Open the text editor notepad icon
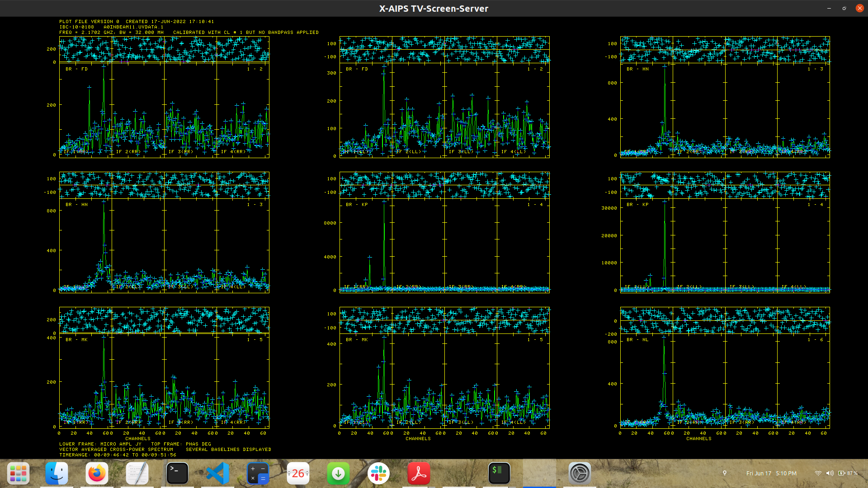Screen dimensions: 868x488 (x=137, y=473)
